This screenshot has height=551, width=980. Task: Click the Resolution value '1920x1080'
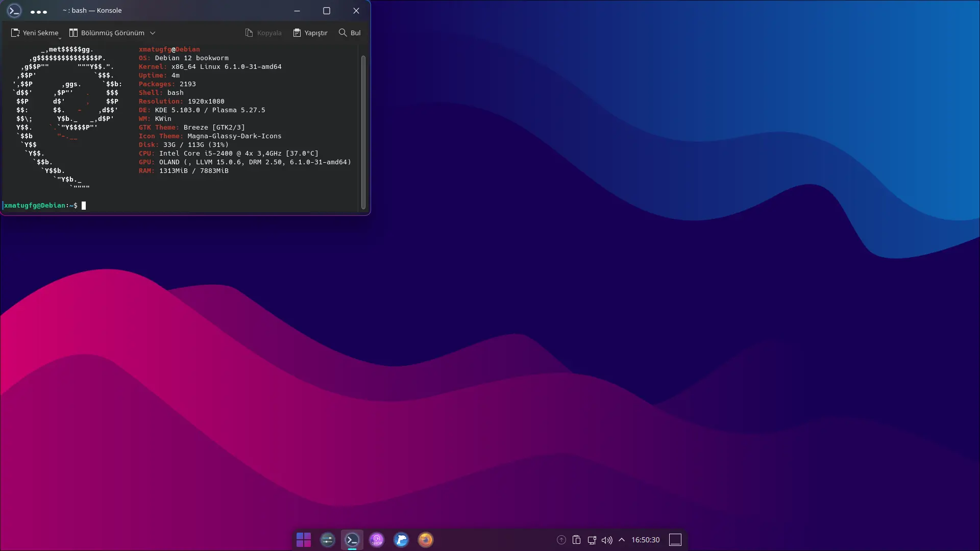click(x=206, y=102)
